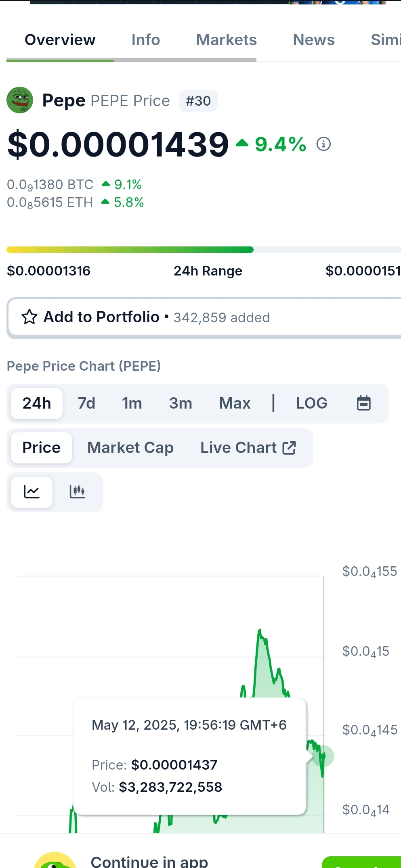Screen dimensions: 401x868
Task: Click the #30 rank badge
Action: pos(198,101)
